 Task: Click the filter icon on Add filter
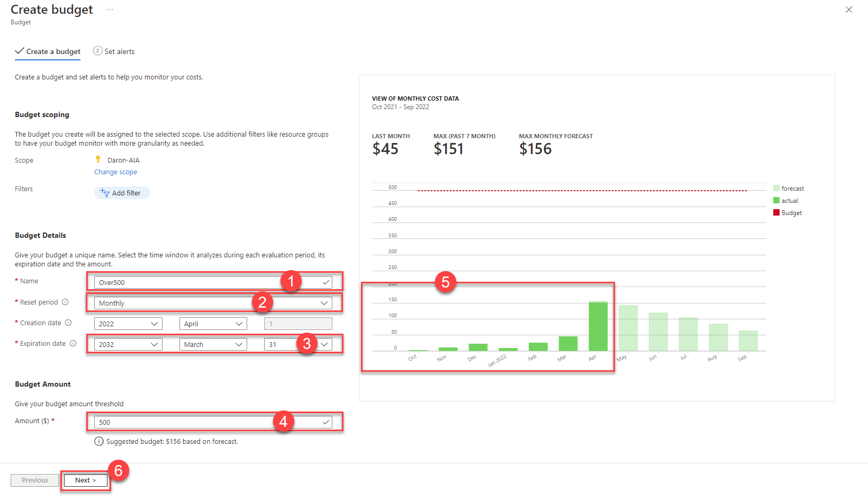click(106, 193)
